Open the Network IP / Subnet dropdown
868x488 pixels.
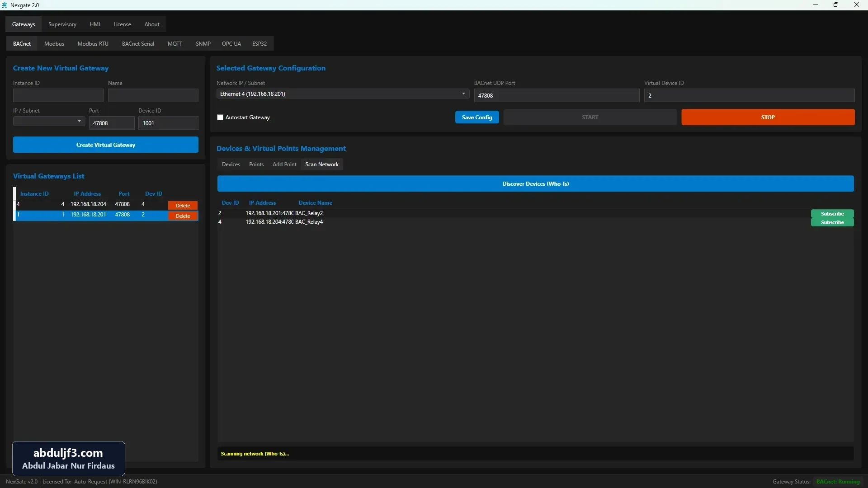tap(343, 94)
